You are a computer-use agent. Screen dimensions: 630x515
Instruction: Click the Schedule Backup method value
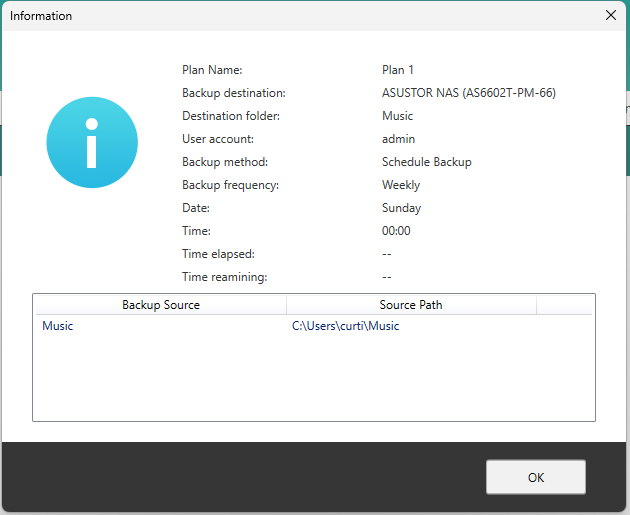pos(426,162)
